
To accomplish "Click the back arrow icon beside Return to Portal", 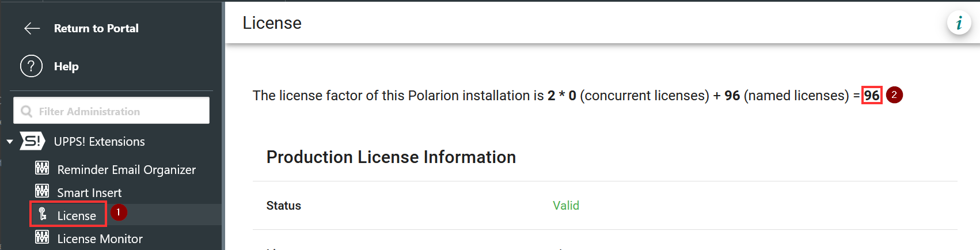I will pyautogui.click(x=32, y=28).
